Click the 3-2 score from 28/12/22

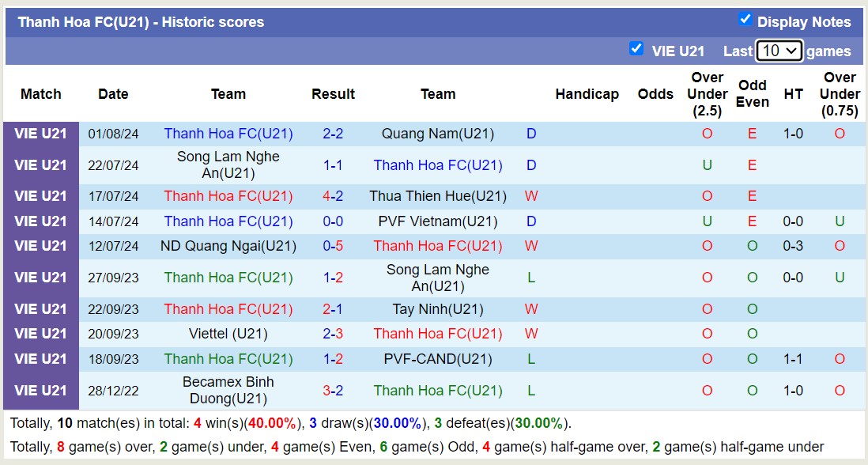[x=333, y=390]
